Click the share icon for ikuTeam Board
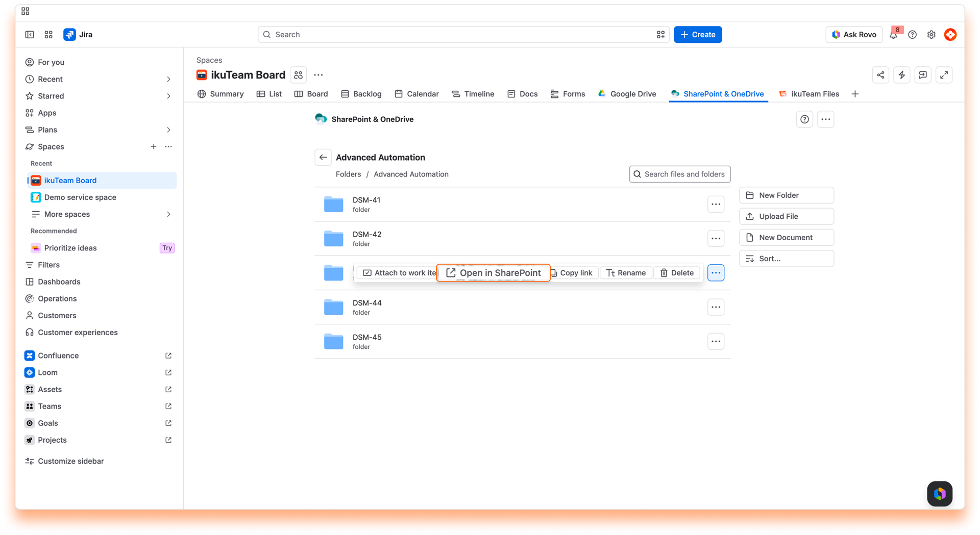The image size is (980, 535). tap(880, 75)
